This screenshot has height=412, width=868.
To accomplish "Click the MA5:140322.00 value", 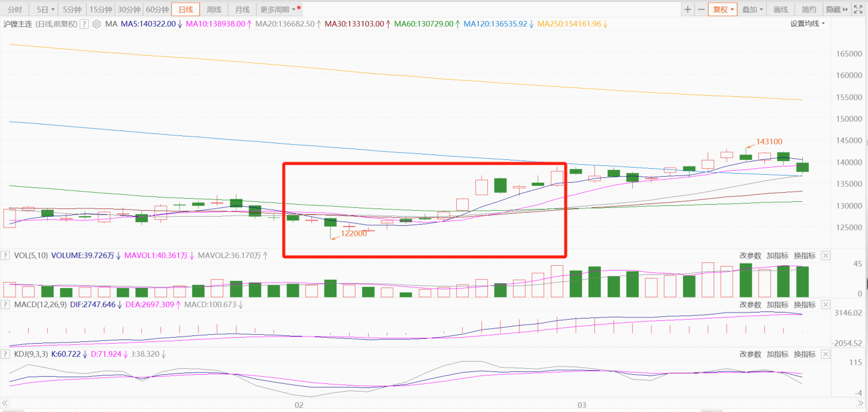I will coord(148,24).
